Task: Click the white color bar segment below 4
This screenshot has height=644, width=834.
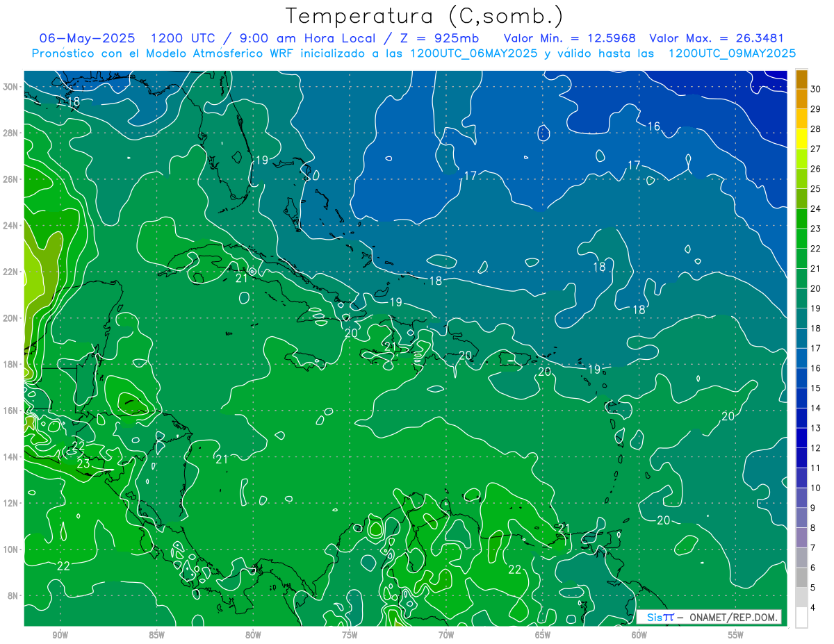Action: [x=801, y=617]
